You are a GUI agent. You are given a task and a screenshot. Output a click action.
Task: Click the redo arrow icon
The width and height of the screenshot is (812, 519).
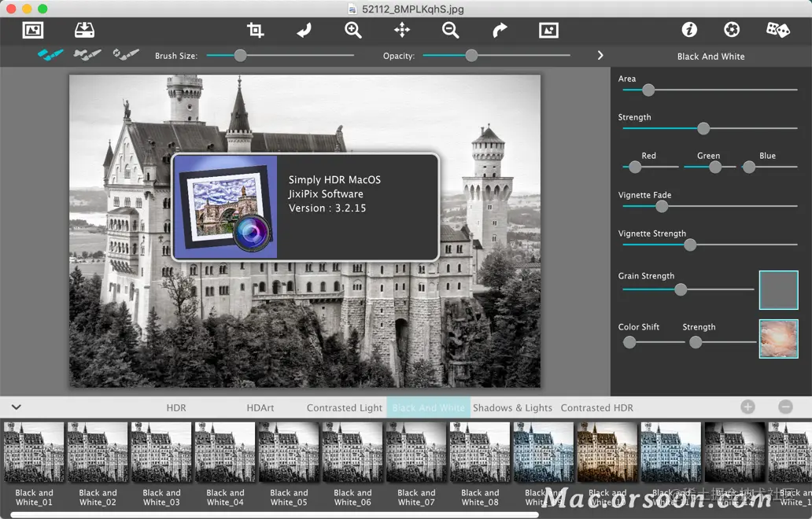pyautogui.click(x=500, y=30)
